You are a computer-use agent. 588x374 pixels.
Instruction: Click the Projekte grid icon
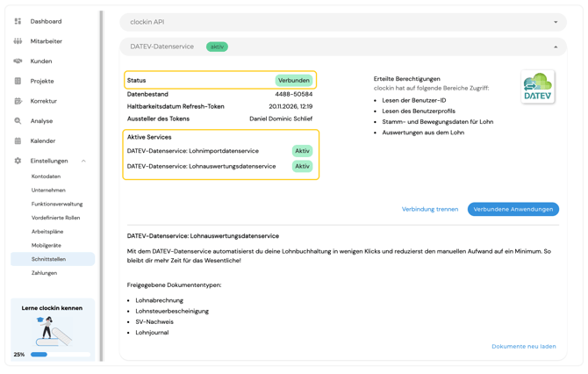(18, 81)
